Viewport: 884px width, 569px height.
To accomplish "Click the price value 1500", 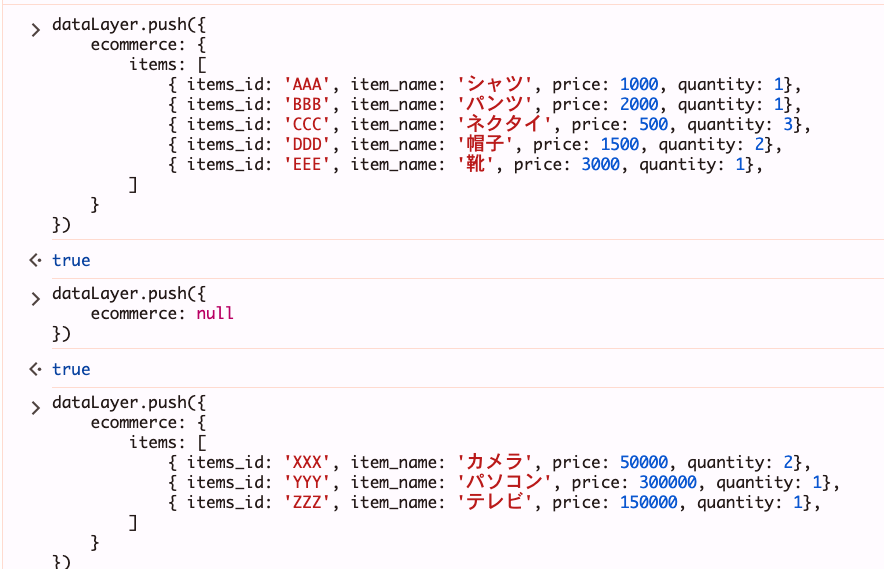I will 620,145.
